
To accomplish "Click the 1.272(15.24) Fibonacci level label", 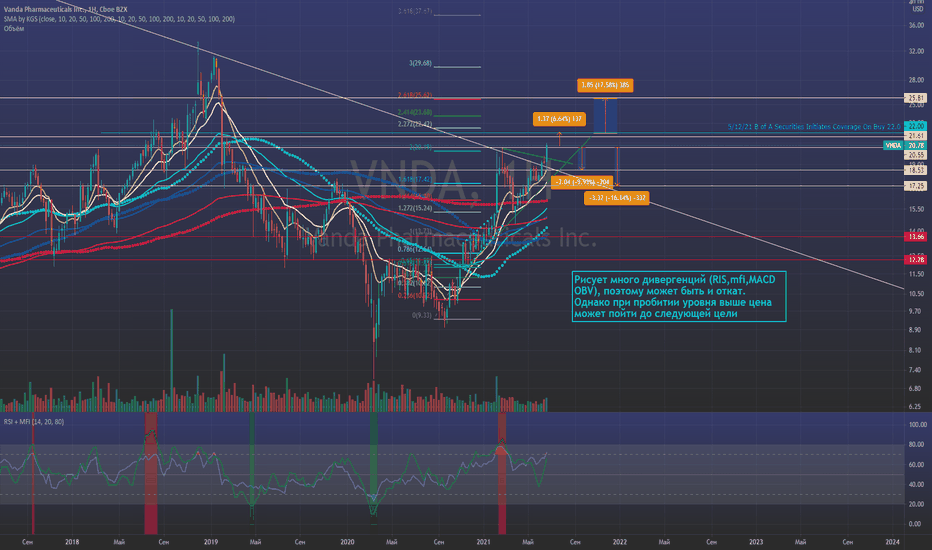I will (415, 209).
